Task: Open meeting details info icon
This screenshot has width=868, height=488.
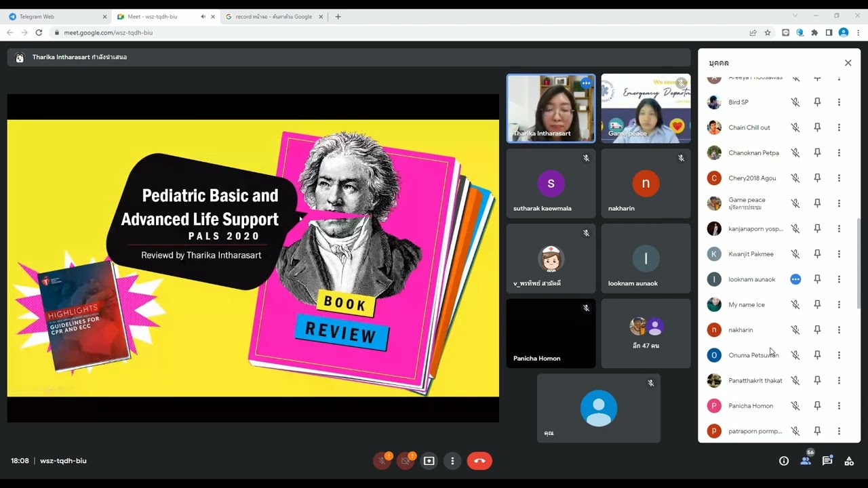Action: tap(784, 461)
